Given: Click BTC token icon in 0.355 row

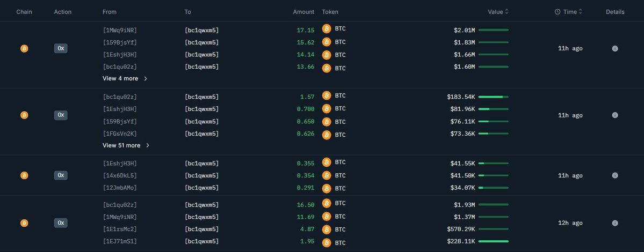Looking at the screenshot, I should [x=327, y=162].
